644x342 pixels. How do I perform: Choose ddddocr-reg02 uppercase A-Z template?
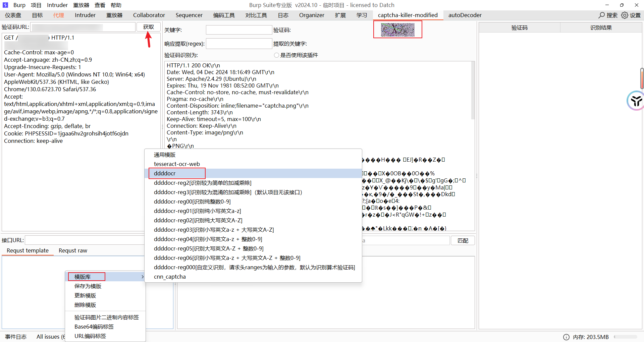(x=253, y=220)
